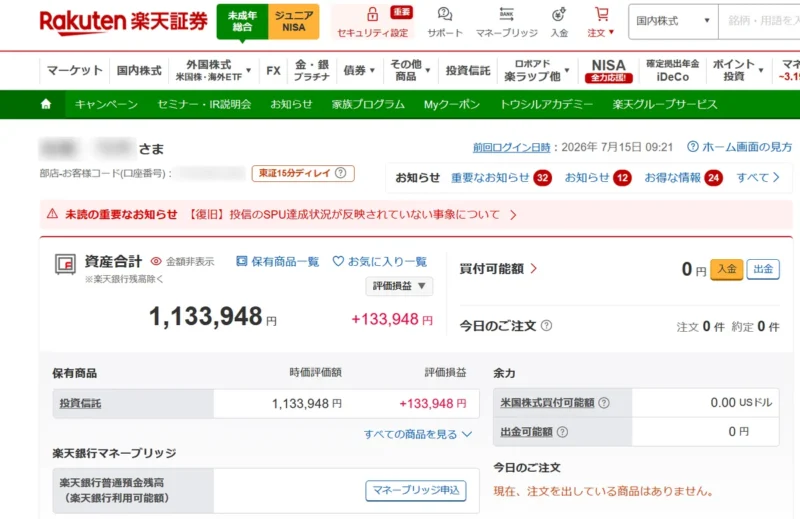Open サポート chat icon
Image resolution: width=800 pixels, height=519 pixels.
pyautogui.click(x=445, y=14)
